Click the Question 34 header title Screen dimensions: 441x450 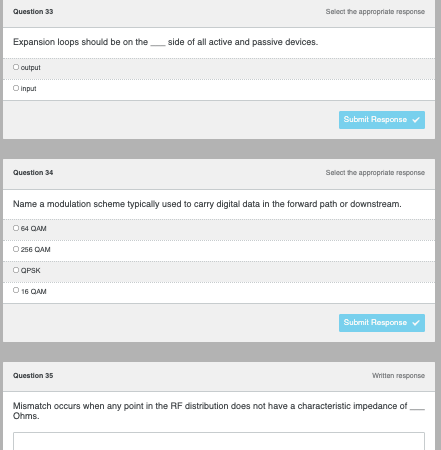pyautogui.click(x=33, y=173)
